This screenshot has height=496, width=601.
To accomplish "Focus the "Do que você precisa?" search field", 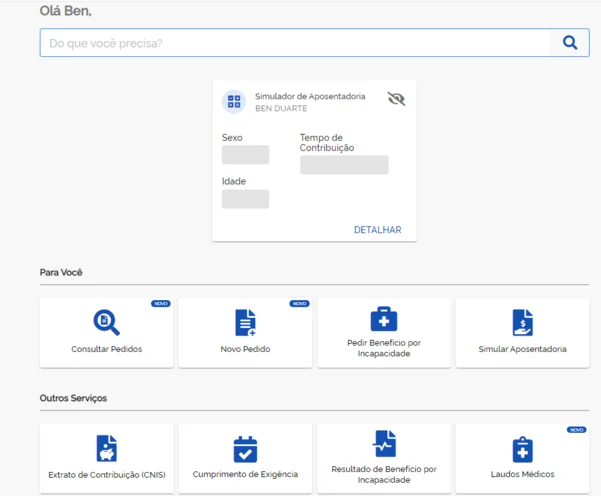I will [295, 43].
